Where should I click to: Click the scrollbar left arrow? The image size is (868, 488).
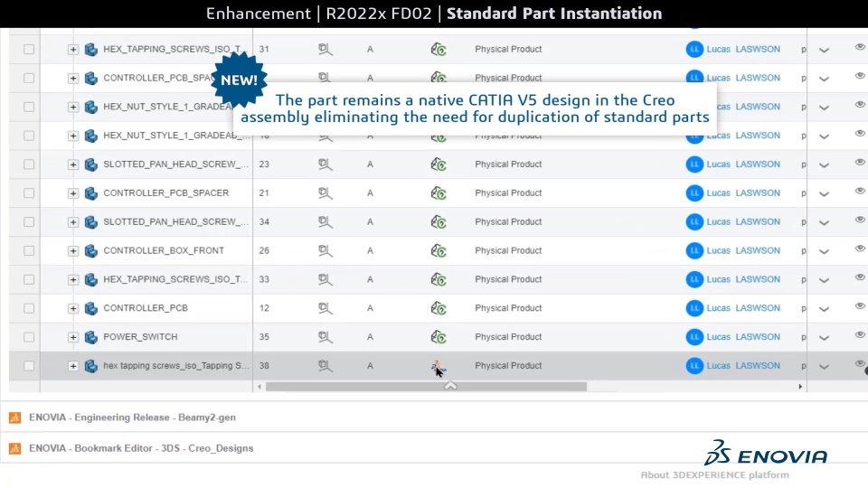[x=259, y=387]
